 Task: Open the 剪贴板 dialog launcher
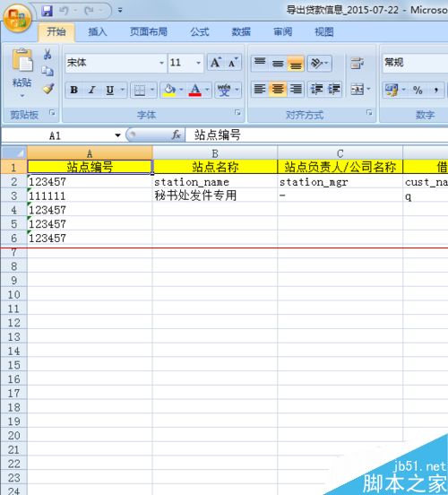52,112
